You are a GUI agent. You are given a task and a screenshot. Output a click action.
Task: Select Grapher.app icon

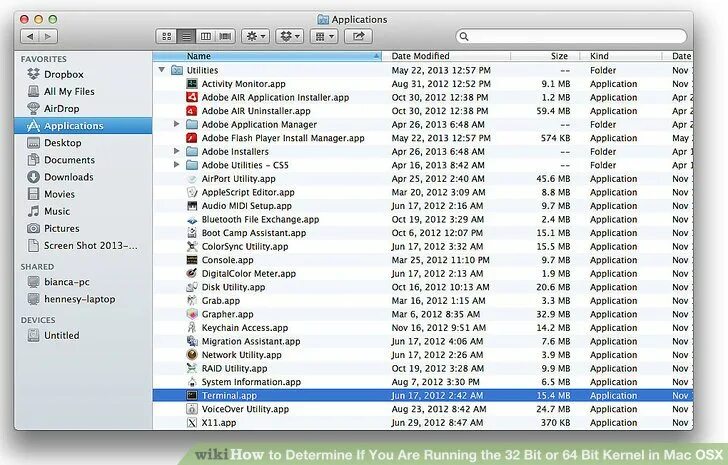192,314
